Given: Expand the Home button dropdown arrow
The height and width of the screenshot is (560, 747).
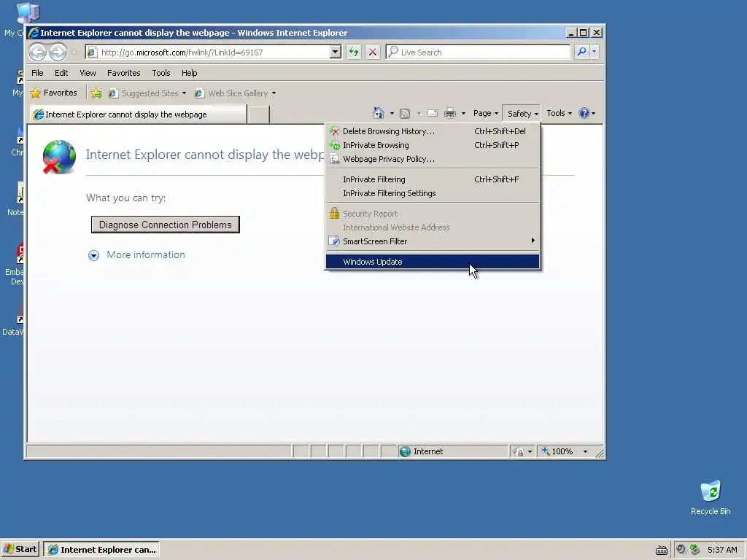Looking at the screenshot, I should pos(392,113).
